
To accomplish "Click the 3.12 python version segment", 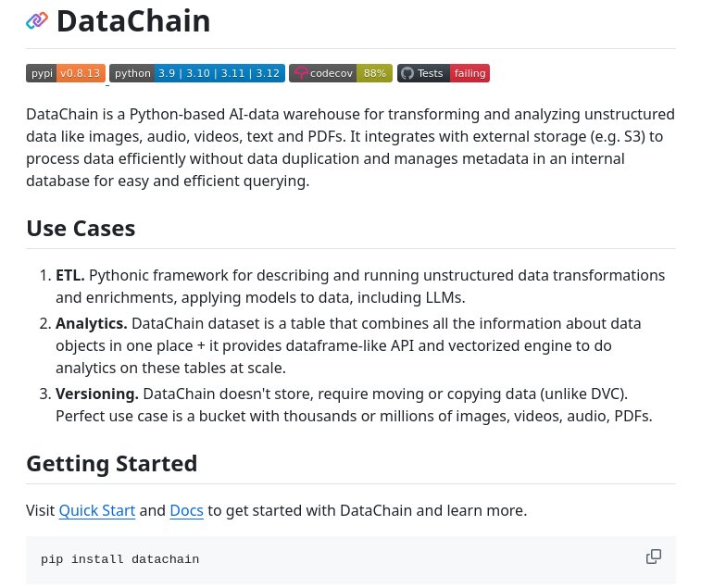I will (268, 73).
